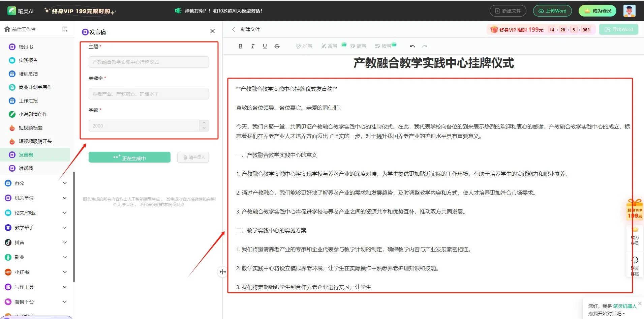Increase the 字数 value with stepper
644x319 pixels.
(x=204, y=123)
